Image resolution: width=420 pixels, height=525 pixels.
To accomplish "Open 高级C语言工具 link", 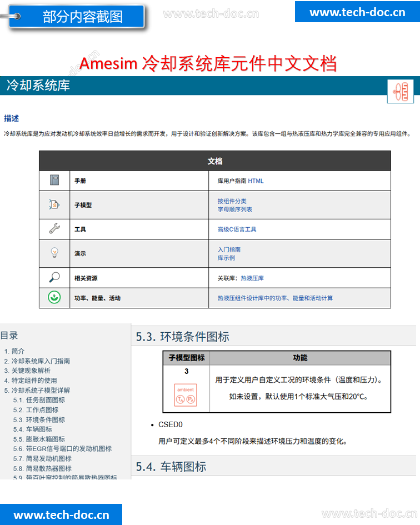I will 237,229.
